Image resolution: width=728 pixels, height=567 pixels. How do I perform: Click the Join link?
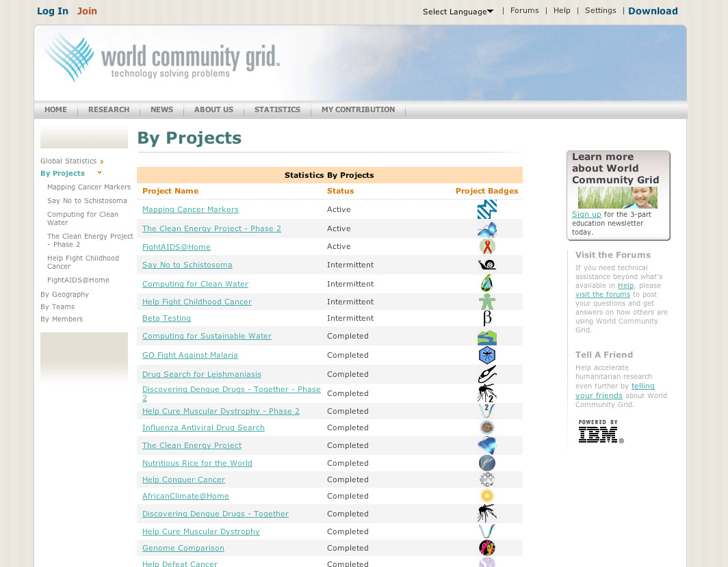coord(87,11)
